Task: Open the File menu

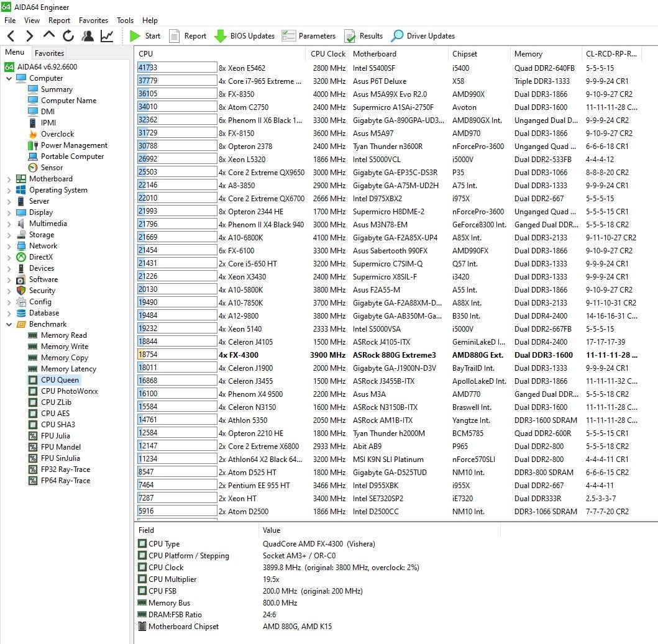Action: [10, 20]
